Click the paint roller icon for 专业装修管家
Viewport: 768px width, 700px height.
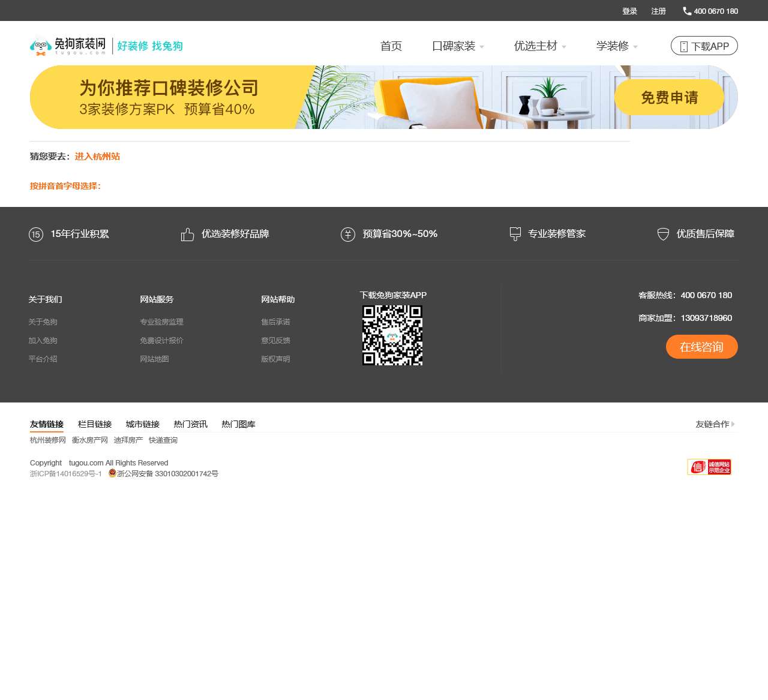point(515,234)
